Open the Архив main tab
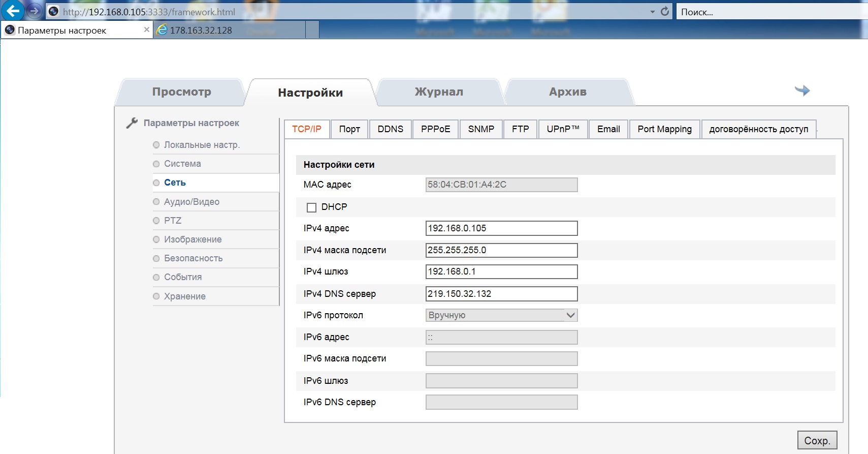 (567, 92)
